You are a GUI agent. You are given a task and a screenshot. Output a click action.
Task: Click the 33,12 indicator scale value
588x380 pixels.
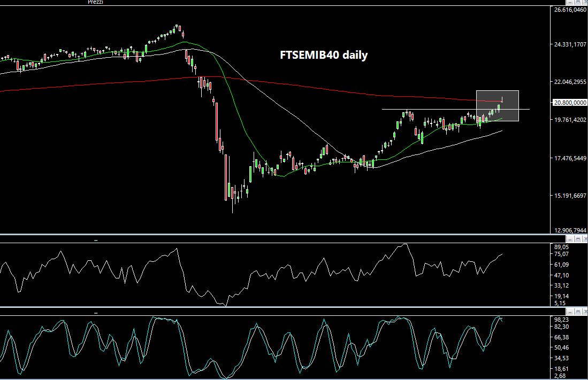[x=561, y=285]
